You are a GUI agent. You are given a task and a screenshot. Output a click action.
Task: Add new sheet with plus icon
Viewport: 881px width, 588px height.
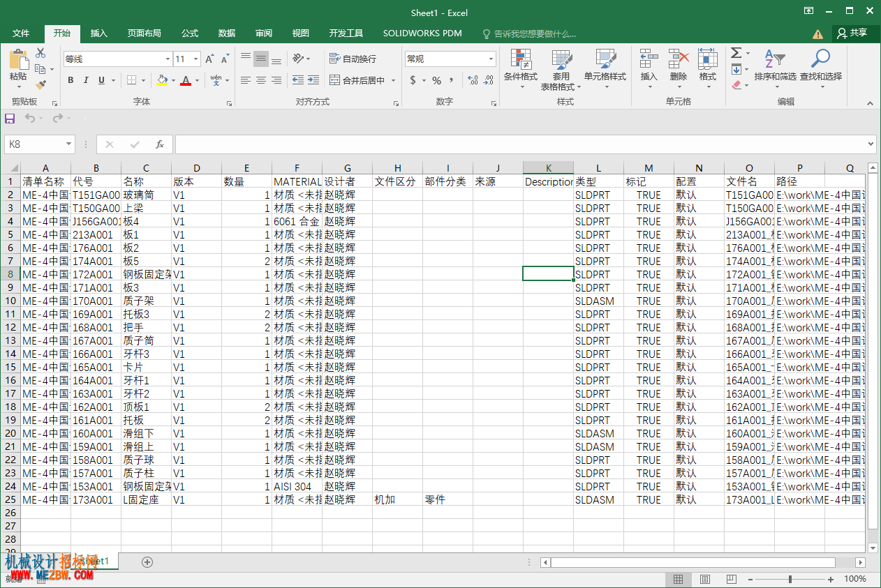(x=147, y=561)
